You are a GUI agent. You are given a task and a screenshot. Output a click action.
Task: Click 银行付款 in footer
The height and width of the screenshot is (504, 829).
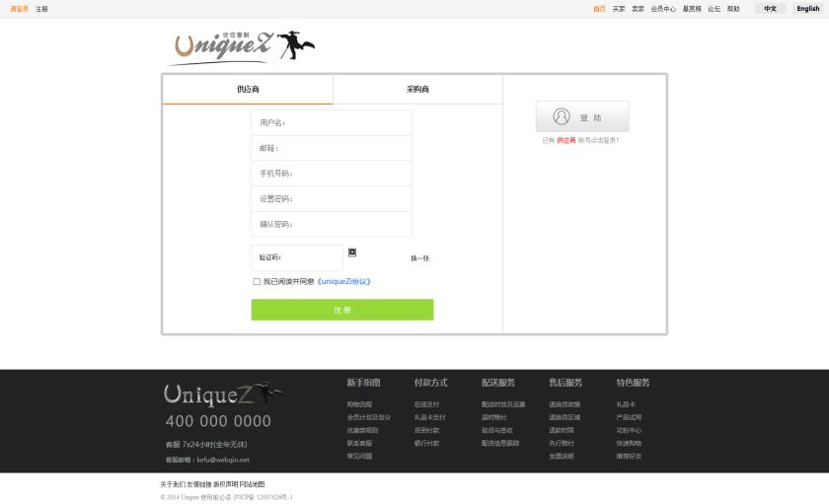pos(426,443)
